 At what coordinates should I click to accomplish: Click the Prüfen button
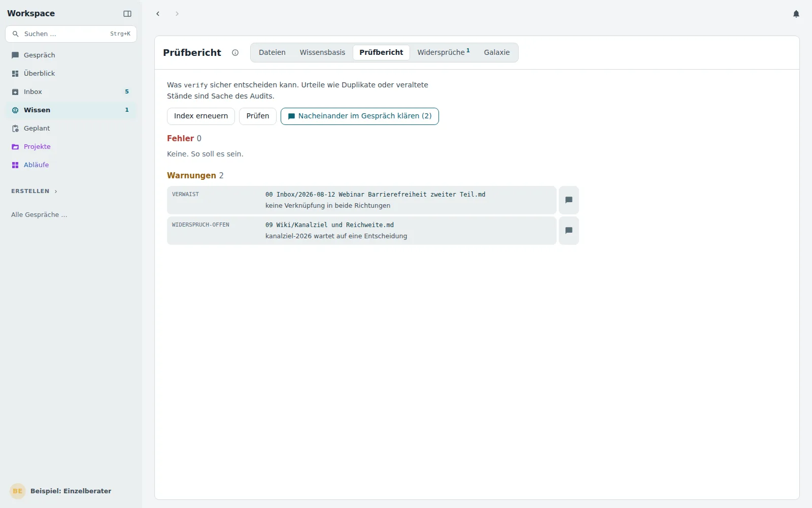click(x=258, y=116)
